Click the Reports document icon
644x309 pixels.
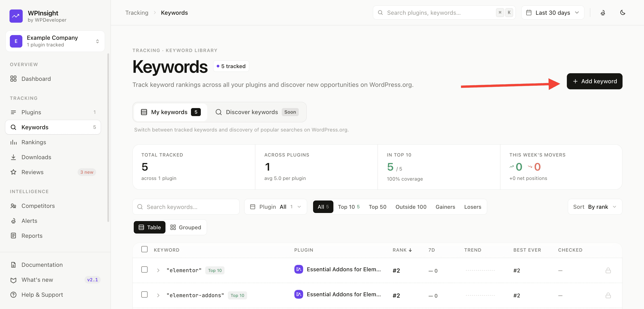13,236
